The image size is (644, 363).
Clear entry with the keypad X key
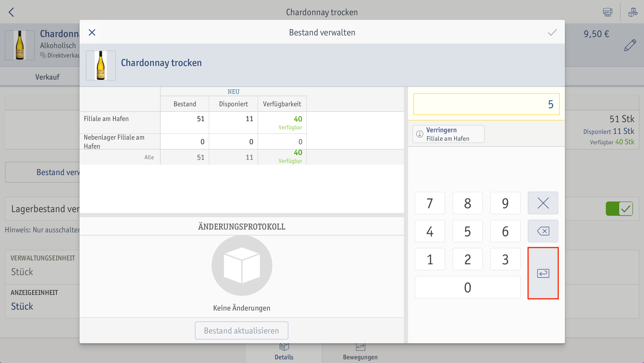(x=543, y=203)
